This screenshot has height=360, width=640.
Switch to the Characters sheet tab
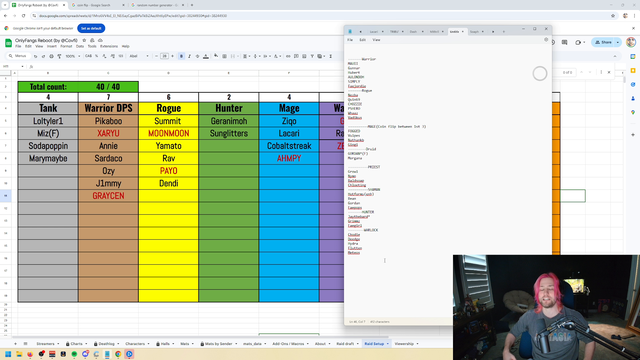[135, 344]
